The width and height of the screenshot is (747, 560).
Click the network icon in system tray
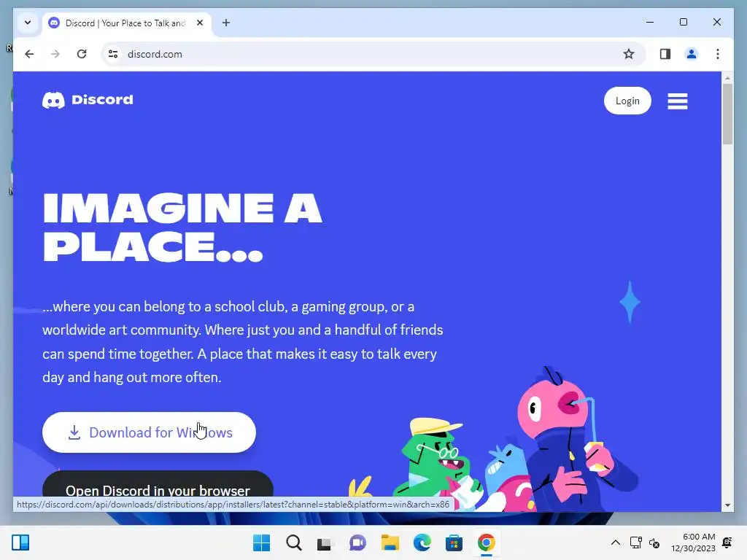pyautogui.click(x=635, y=542)
